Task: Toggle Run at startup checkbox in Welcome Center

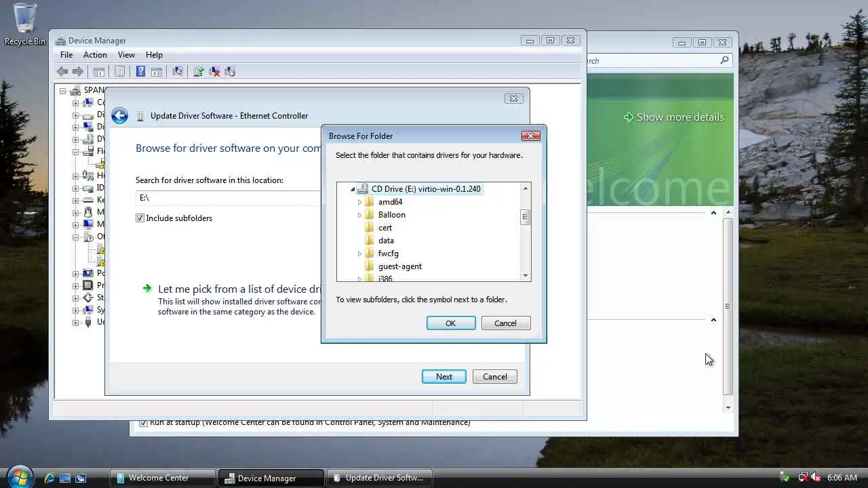Action: 143,422
